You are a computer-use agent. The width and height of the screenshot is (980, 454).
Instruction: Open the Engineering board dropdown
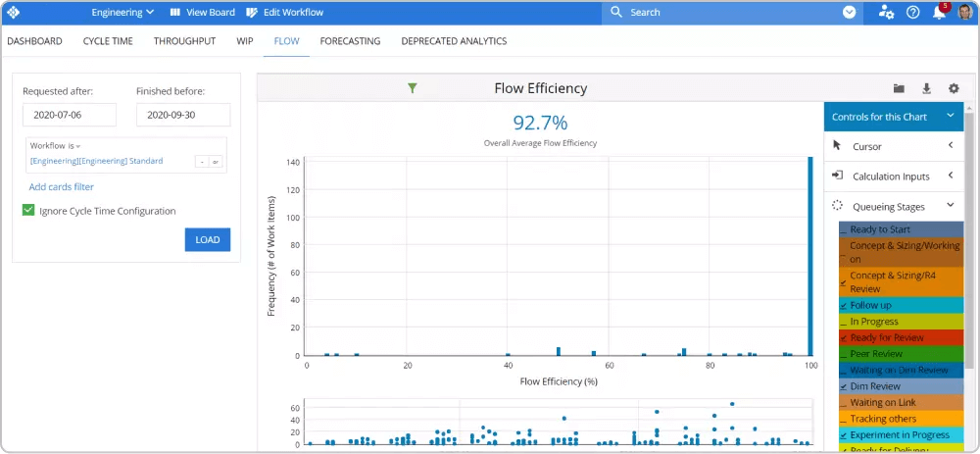point(122,13)
